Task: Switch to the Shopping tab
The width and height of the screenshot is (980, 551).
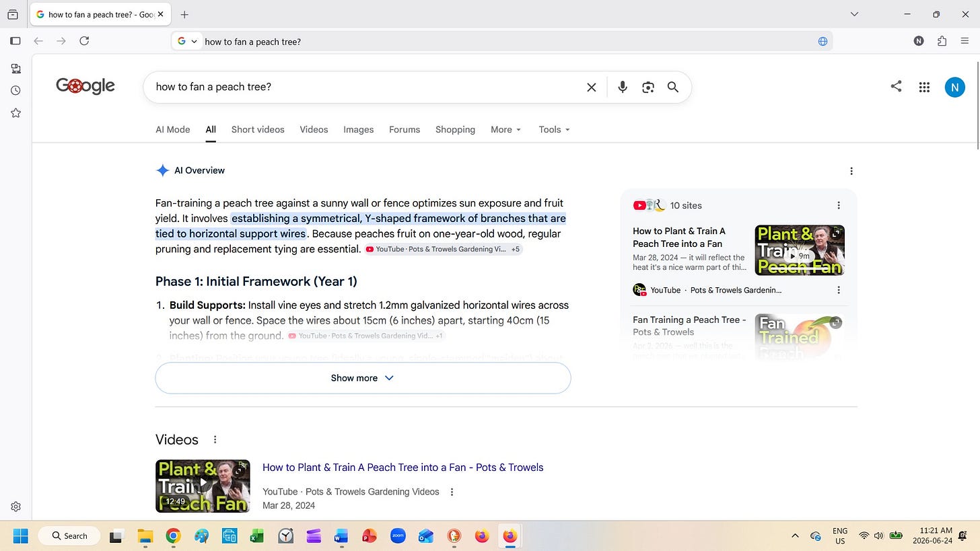Action: pyautogui.click(x=455, y=130)
